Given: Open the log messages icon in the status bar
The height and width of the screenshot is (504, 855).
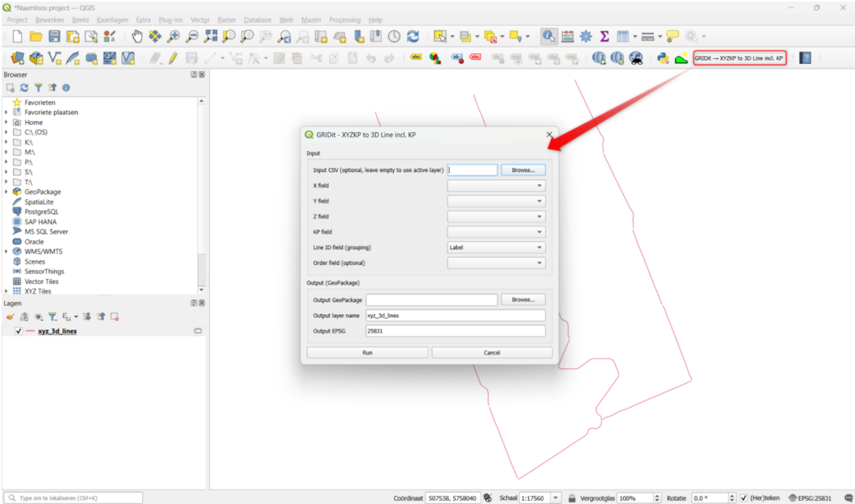Looking at the screenshot, I should click(848, 498).
